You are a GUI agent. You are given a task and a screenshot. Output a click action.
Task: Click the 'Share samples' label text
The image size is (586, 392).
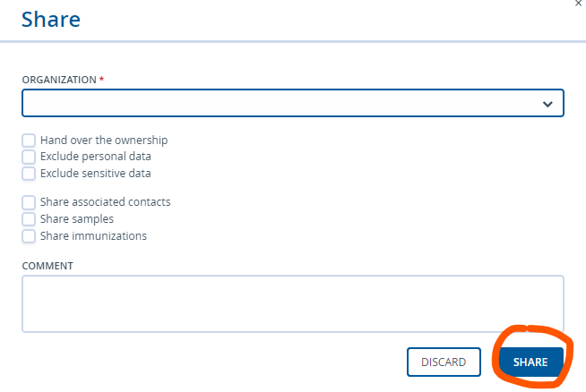77,219
